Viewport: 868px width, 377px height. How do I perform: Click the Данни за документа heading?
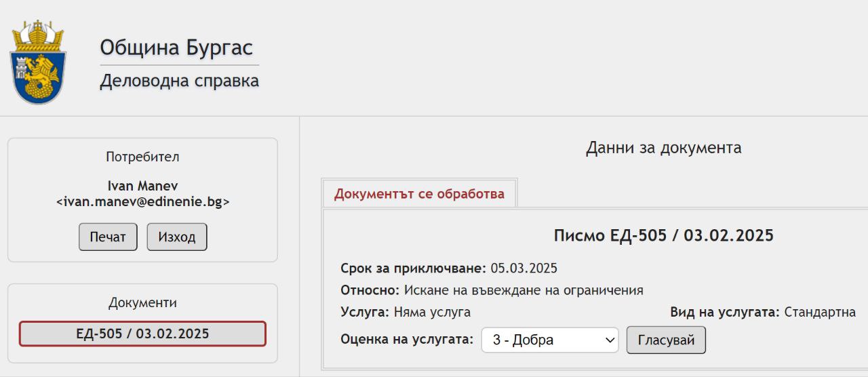[x=663, y=148]
